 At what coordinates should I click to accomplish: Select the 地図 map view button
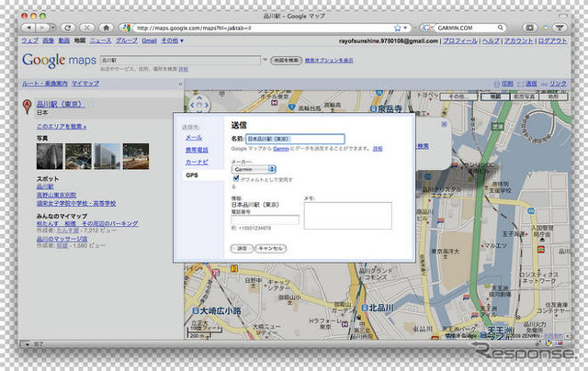495,96
